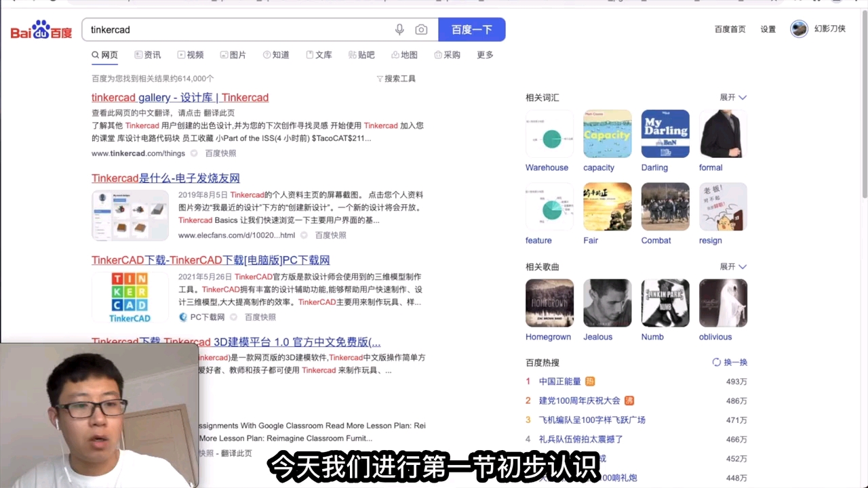Viewport: 868px width, 488px height.
Task: Open the 更多 search categories
Action: pyautogui.click(x=485, y=55)
